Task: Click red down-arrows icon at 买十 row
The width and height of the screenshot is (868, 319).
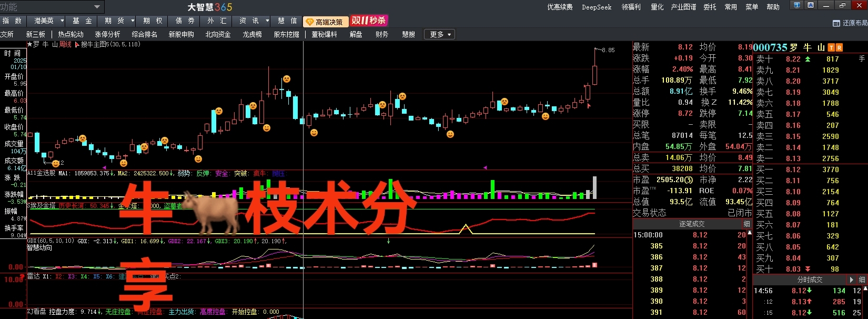Action: click(x=808, y=269)
